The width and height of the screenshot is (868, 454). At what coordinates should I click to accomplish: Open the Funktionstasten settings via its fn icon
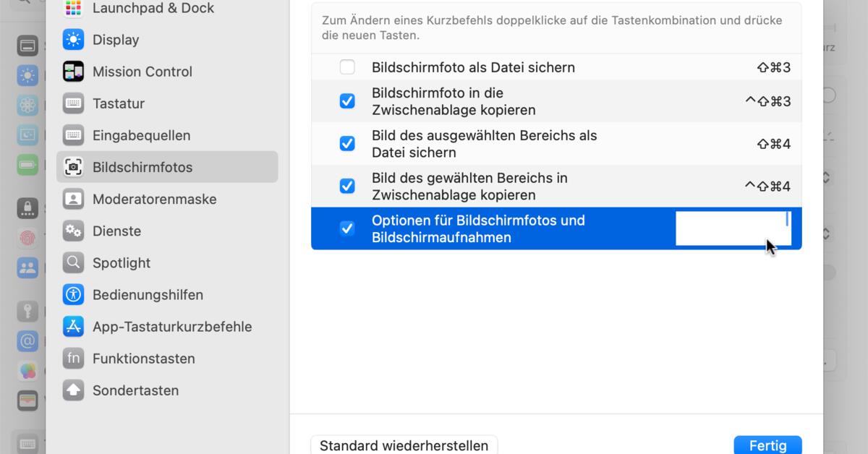[73, 358]
